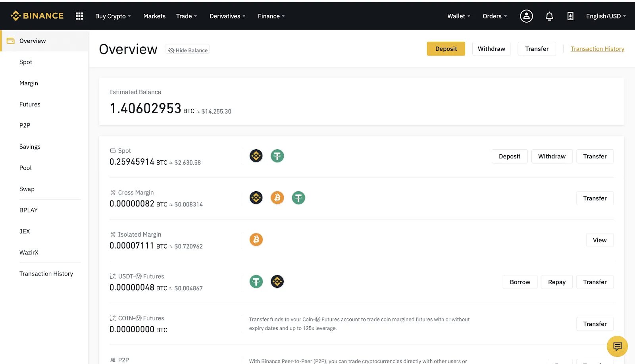Image resolution: width=635 pixels, height=364 pixels.
Task: Select Futures in the sidebar
Action: point(30,104)
